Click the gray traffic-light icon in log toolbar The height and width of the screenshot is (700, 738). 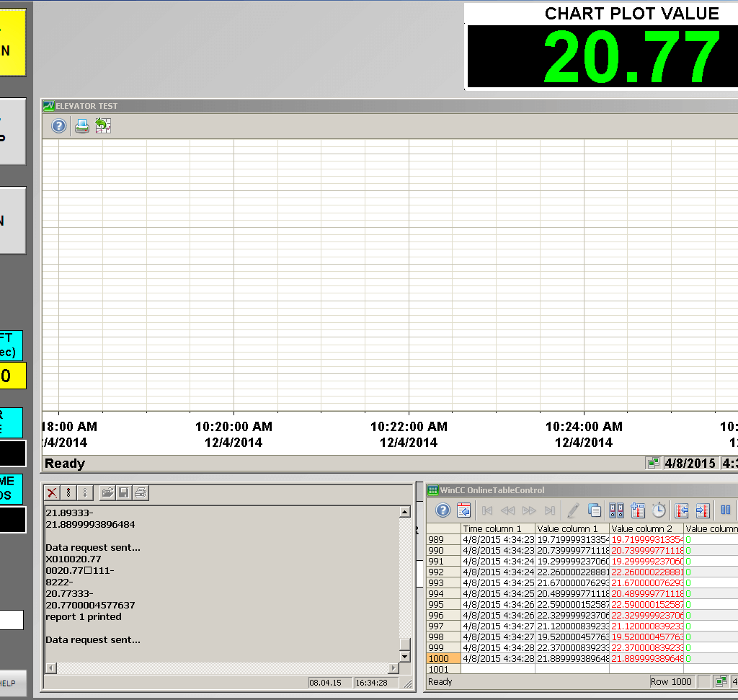point(85,493)
